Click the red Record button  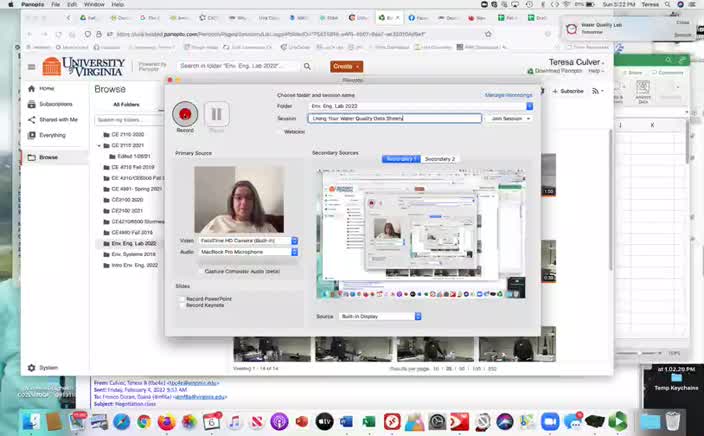click(x=184, y=114)
